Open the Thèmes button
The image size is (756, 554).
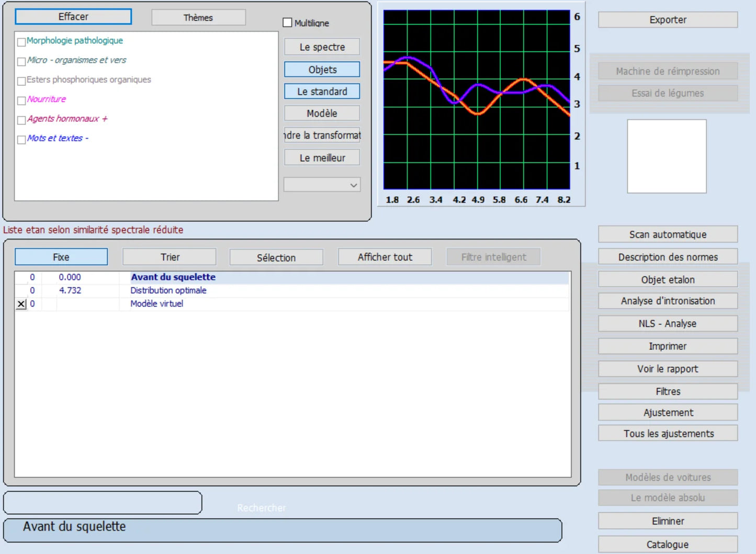tap(198, 17)
